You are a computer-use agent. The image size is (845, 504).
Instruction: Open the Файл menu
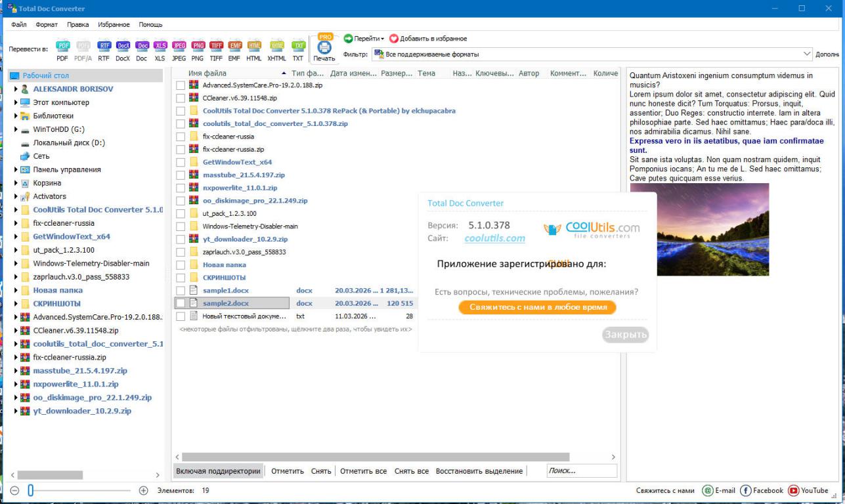point(19,24)
